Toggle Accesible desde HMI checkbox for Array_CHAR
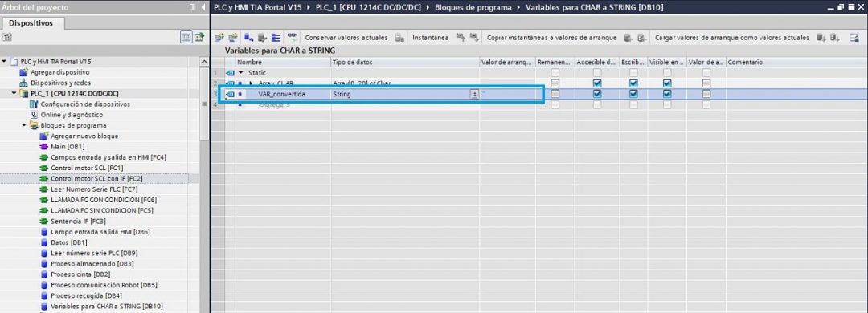Viewport: 868px width, 313px height. 596,83
